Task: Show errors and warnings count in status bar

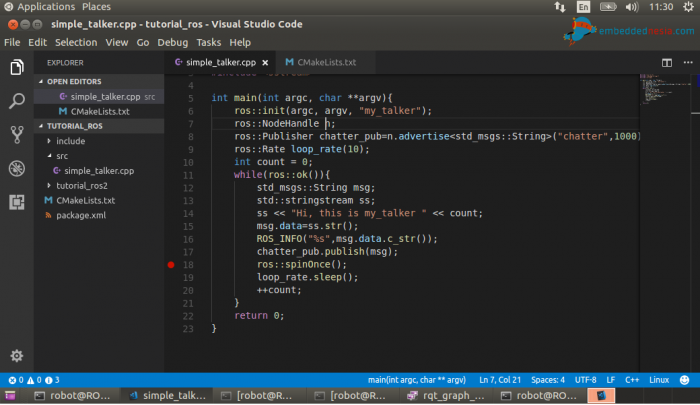Action: [x=33, y=380]
